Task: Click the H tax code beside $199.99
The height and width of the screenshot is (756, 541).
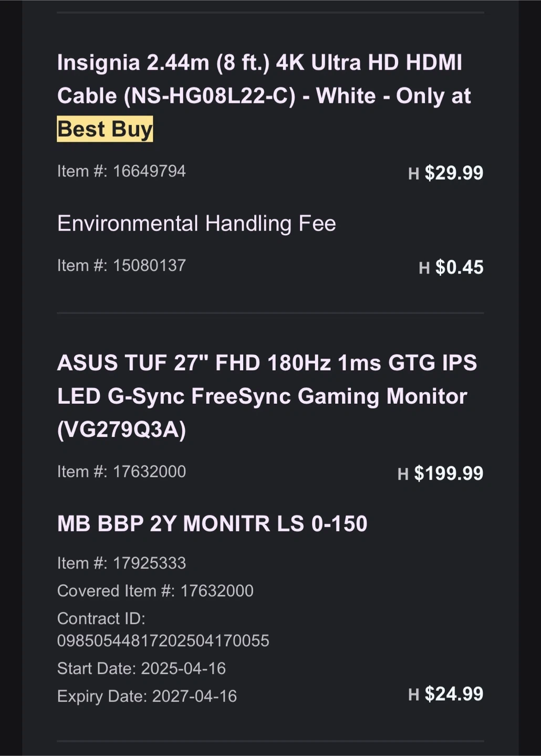Action: coord(403,474)
